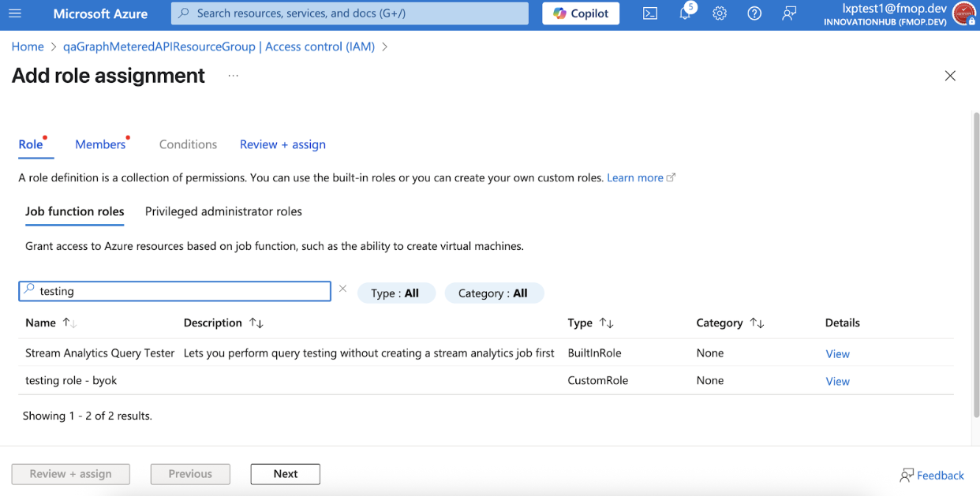The image size is (980, 500).
Task: Sort by the Description column arrows
Action: [x=256, y=323]
